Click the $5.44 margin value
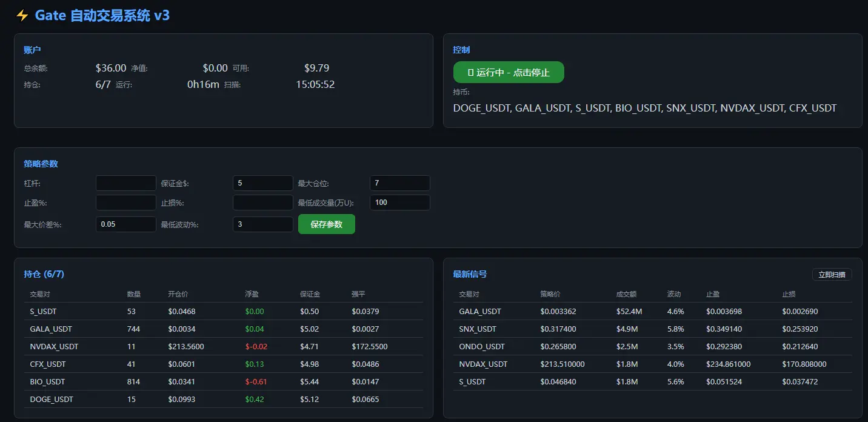The height and width of the screenshot is (422, 868). (309, 382)
